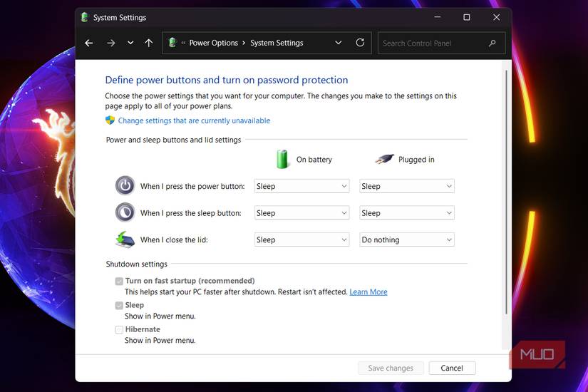This screenshot has height=392, width=588.
Task: Go up one level with up arrow
Action: [149, 43]
